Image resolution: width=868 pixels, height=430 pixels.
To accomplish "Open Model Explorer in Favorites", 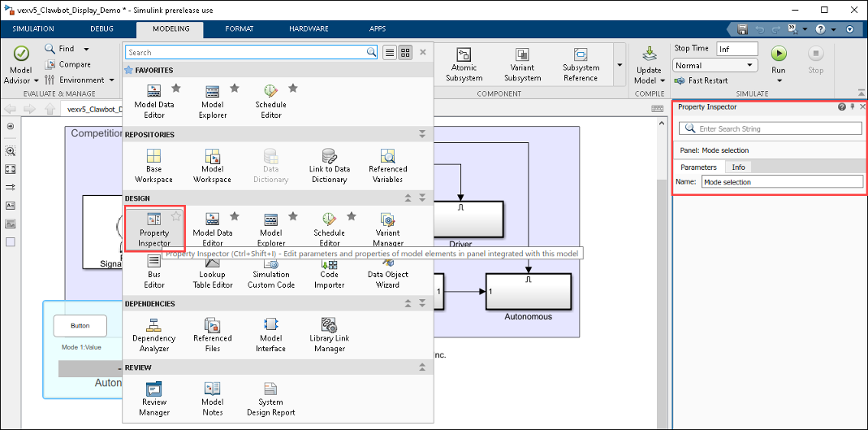I will pyautogui.click(x=213, y=102).
